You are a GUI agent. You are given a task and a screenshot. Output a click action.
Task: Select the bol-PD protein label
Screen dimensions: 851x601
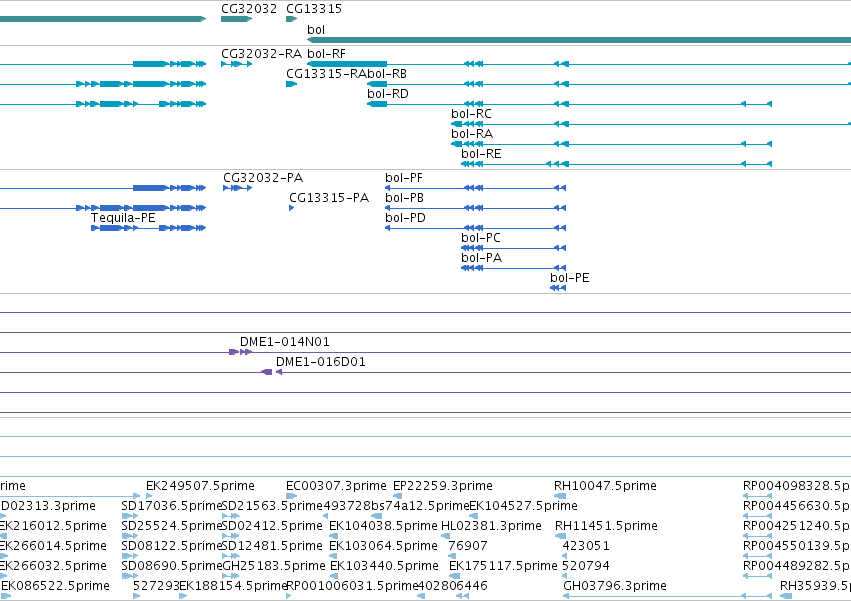(x=405, y=218)
